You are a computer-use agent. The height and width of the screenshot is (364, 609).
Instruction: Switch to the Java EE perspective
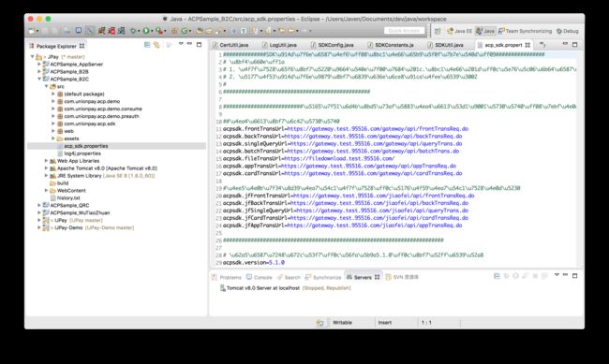[x=459, y=31]
